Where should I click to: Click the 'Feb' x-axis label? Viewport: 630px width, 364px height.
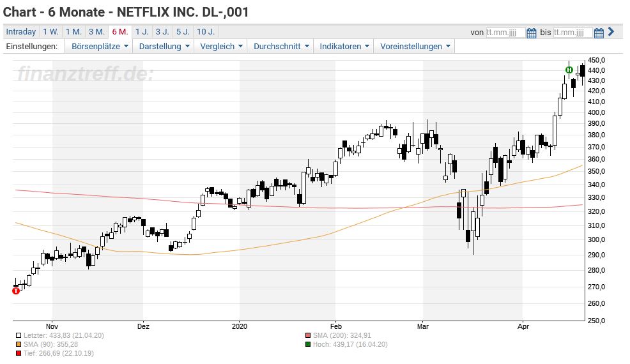[335, 326]
